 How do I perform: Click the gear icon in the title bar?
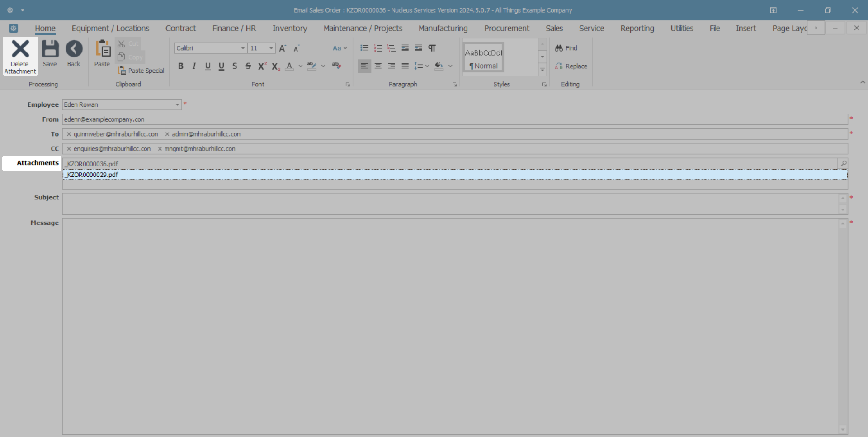point(10,10)
